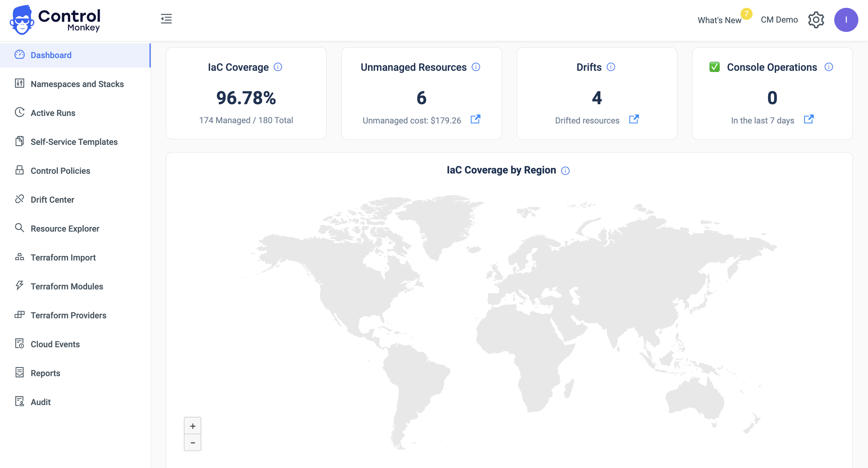Go to the Audit page
The image size is (868, 468).
coord(75,402)
